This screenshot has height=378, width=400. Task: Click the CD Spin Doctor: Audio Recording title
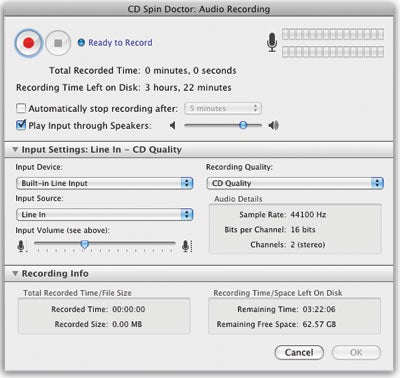tap(199, 9)
